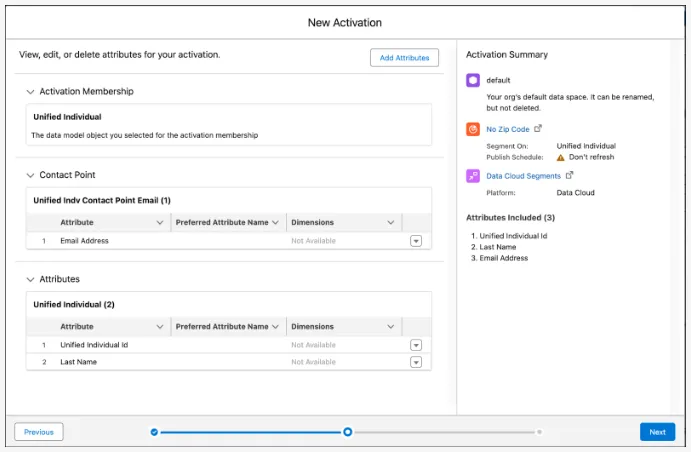This screenshot has height=452, width=691.
Task: Return using the Previous button
Action: click(39, 432)
